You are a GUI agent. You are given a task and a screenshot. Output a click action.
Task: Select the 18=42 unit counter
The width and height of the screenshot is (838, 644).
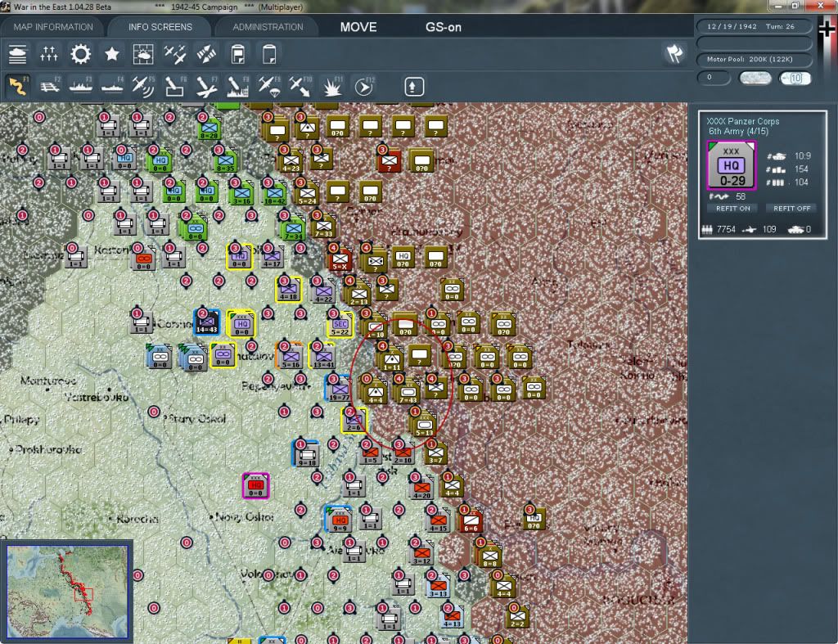point(274,193)
